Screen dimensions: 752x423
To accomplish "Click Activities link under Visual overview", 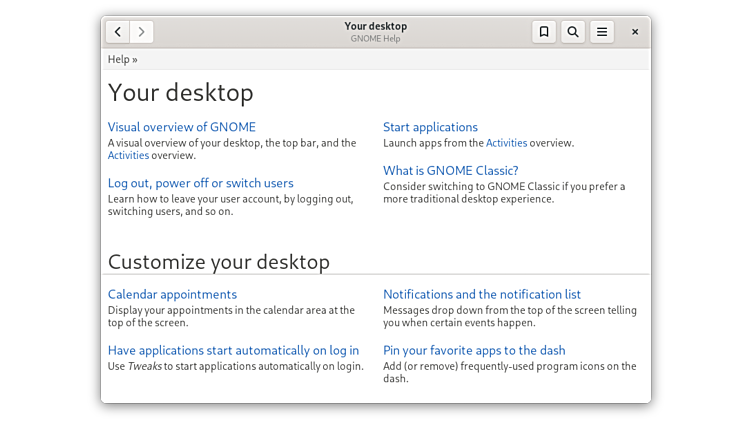I will pos(128,156).
